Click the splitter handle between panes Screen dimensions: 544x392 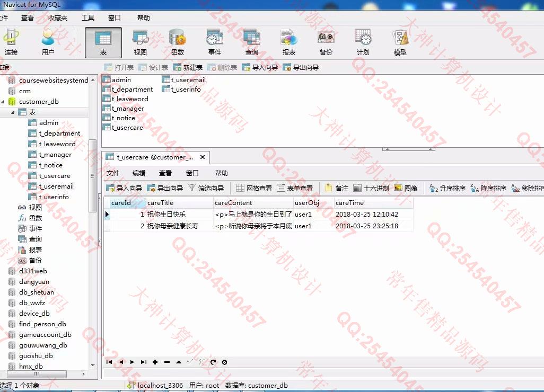pyautogui.click(x=409, y=149)
